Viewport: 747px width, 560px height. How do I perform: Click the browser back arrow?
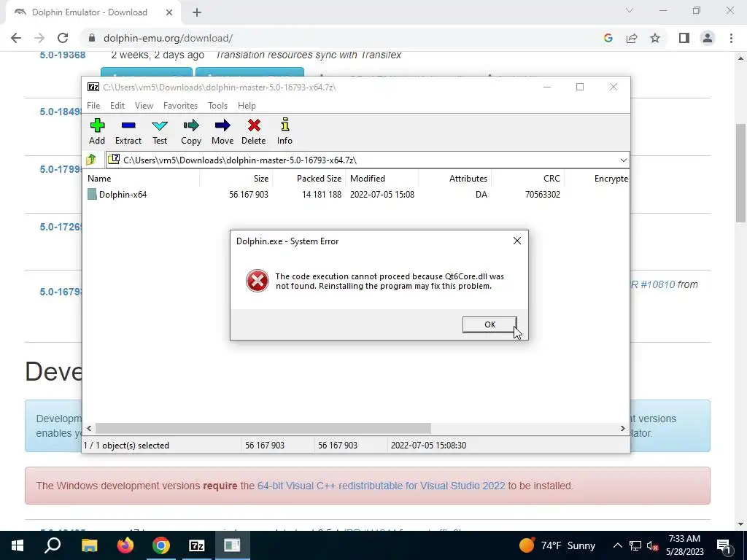[16, 38]
